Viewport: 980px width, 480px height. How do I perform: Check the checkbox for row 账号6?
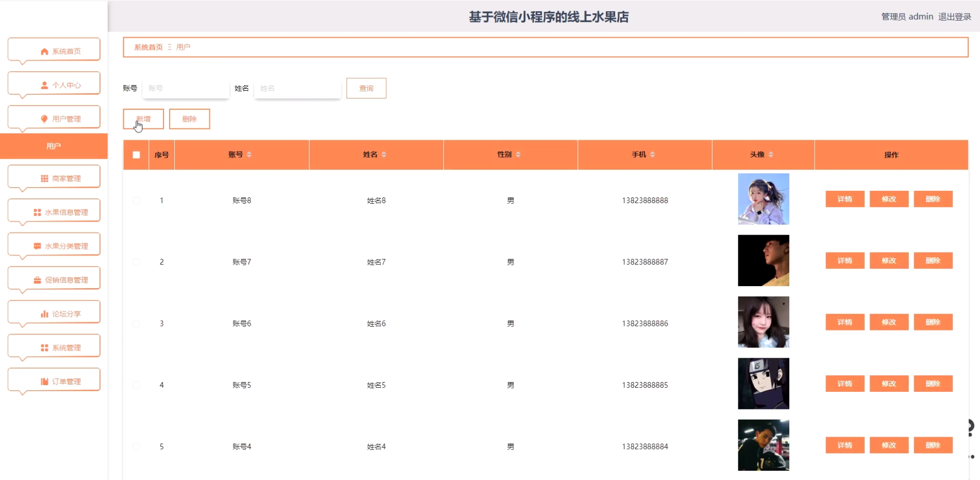click(x=136, y=324)
